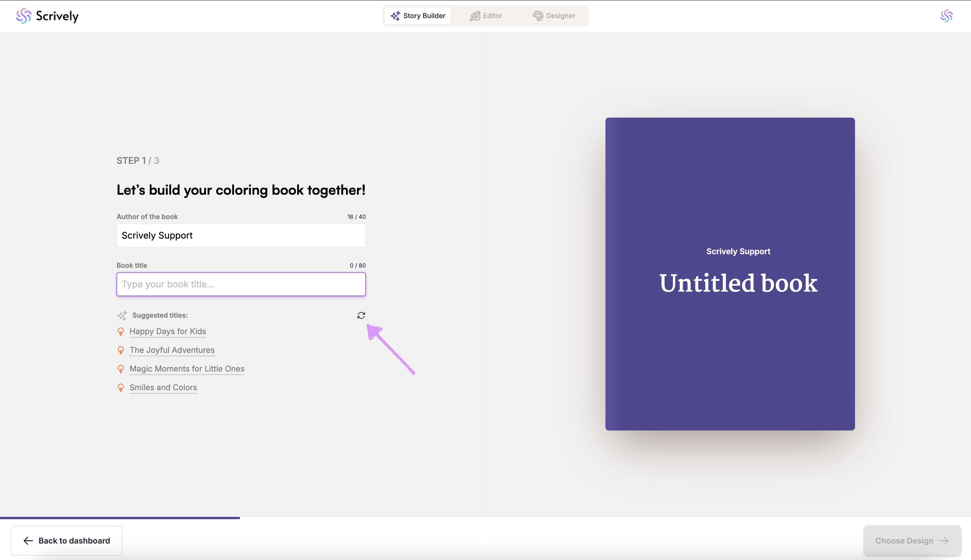
Task: Select suggested title Happy Days for Kids
Action: click(x=168, y=332)
